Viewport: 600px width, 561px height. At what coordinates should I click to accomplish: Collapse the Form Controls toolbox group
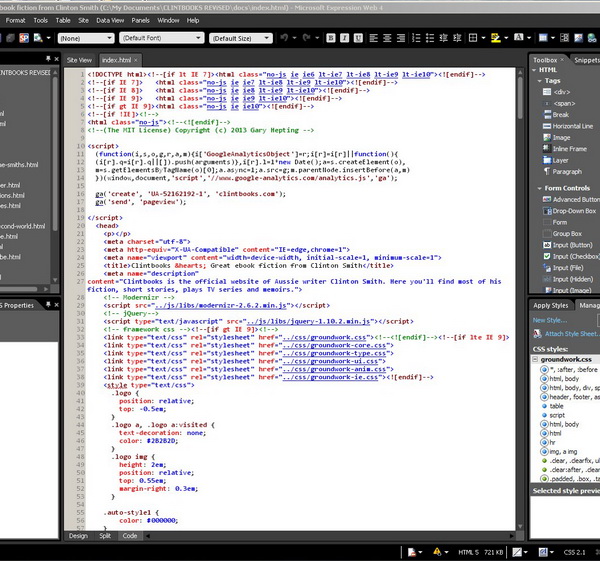(x=540, y=188)
